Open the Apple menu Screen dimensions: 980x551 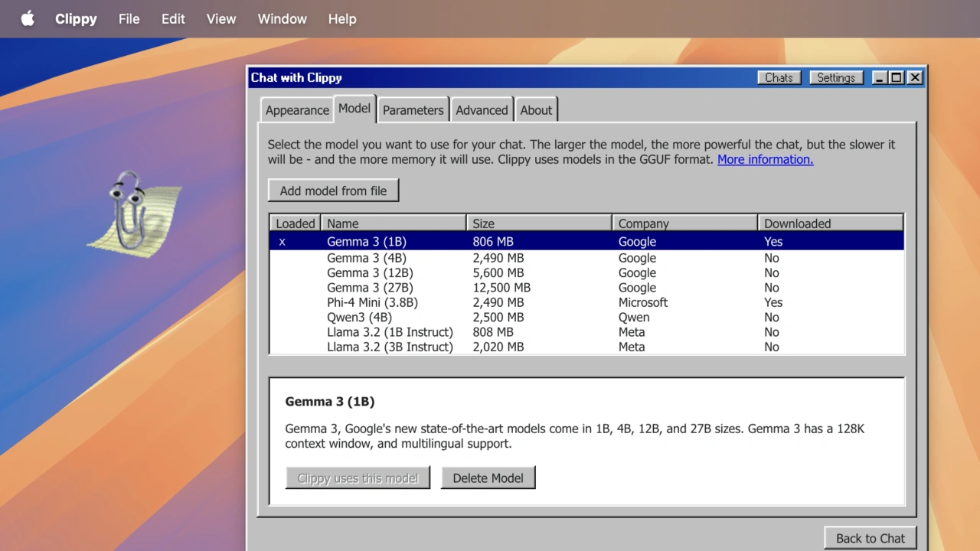tap(28, 19)
